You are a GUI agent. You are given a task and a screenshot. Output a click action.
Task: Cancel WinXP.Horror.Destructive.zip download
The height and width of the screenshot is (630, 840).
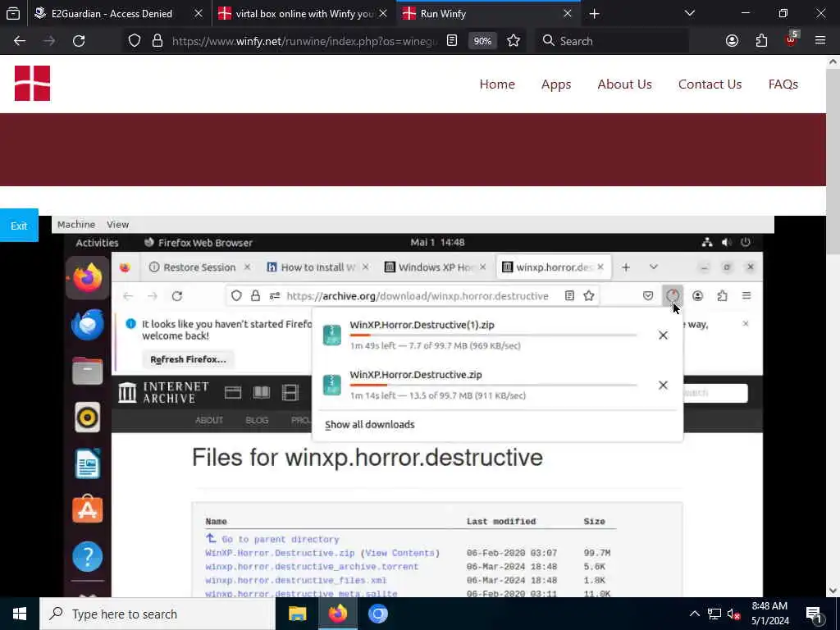663,386
